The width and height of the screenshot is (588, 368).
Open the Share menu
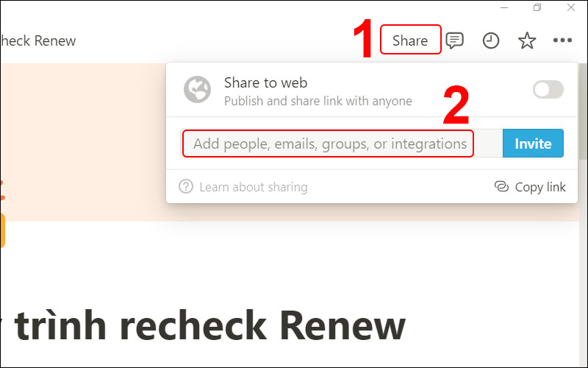pos(410,40)
